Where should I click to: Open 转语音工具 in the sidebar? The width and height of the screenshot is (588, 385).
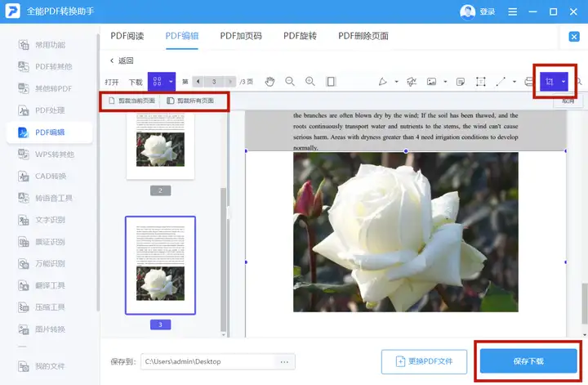pos(50,198)
